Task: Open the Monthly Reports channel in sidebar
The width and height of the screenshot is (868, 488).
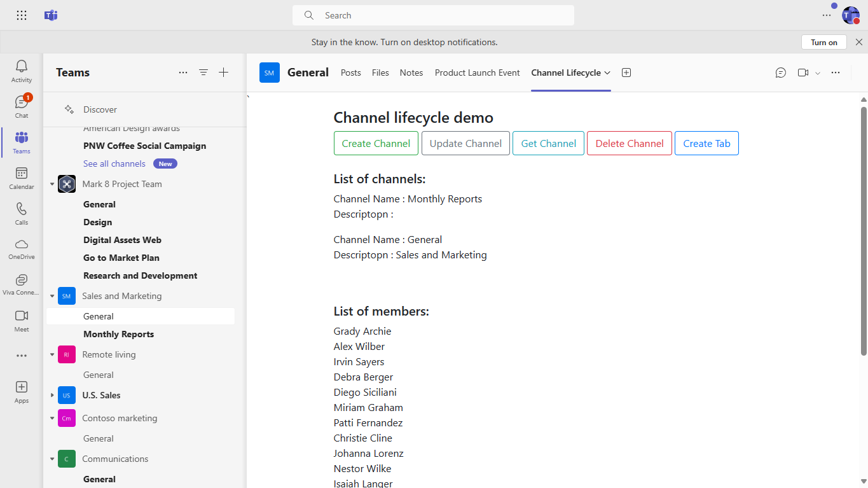Action: (x=119, y=334)
